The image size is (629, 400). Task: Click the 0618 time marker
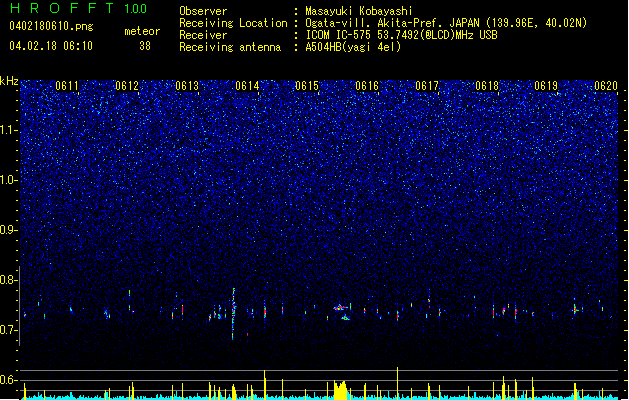pos(487,86)
